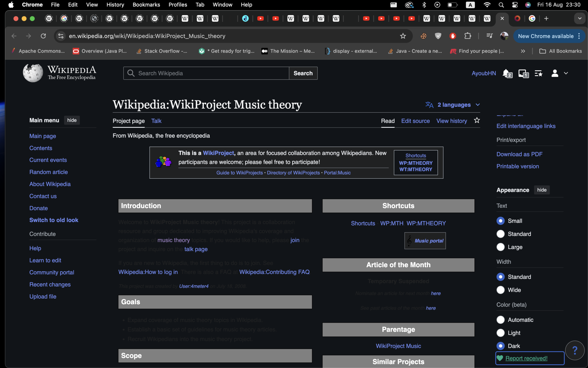This screenshot has width=588, height=368.
Task: Click Download as PDF link
Action: click(x=519, y=154)
